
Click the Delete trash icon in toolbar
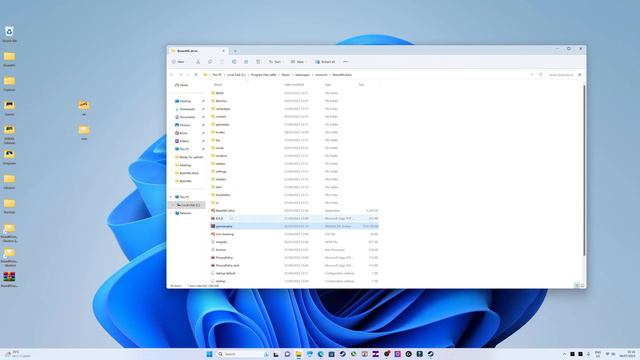(258, 62)
